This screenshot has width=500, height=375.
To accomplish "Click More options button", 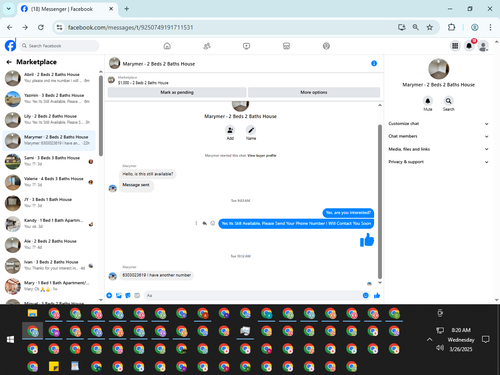I will [x=314, y=92].
